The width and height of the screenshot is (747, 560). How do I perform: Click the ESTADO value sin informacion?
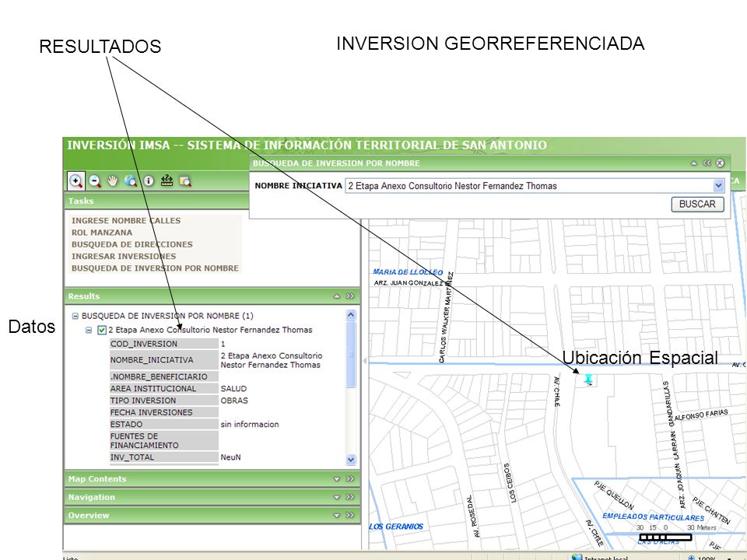(250, 425)
